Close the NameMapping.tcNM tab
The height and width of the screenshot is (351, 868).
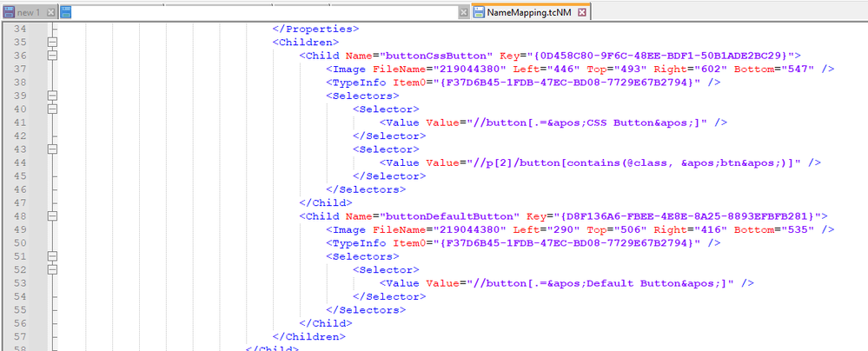tap(581, 12)
